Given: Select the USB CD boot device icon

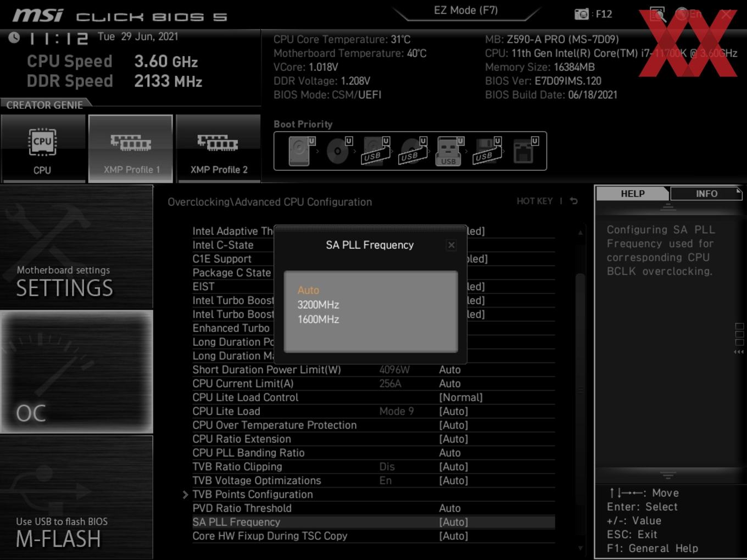Looking at the screenshot, I should tap(413, 151).
